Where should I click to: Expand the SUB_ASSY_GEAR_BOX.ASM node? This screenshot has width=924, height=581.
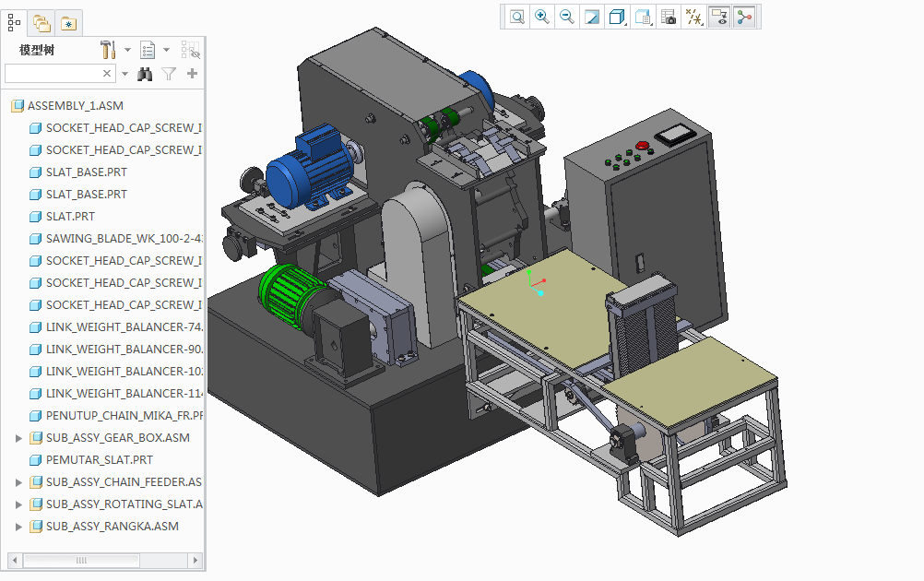(x=18, y=438)
